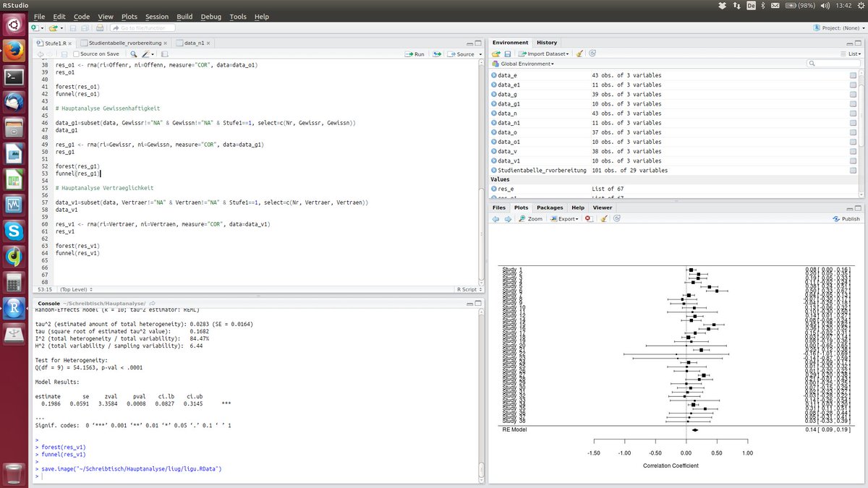Save the workspace using the Environment floppy icon
The image size is (868, 488).
click(507, 53)
